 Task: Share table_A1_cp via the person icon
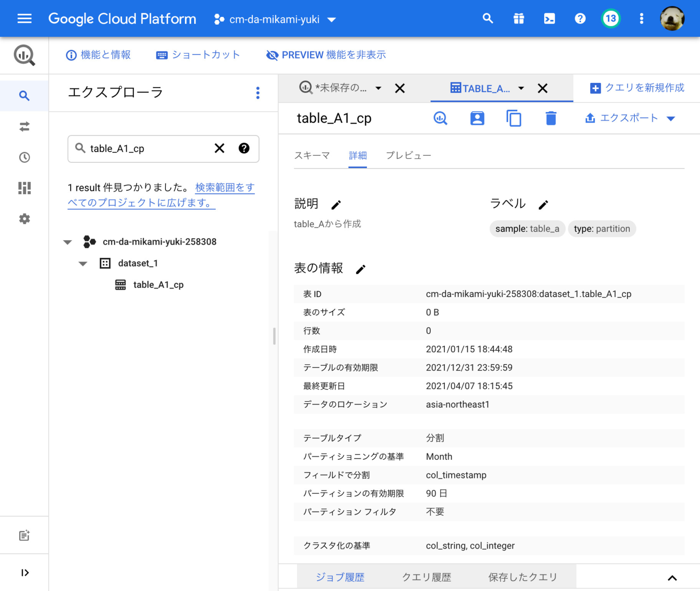(x=477, y=118)
